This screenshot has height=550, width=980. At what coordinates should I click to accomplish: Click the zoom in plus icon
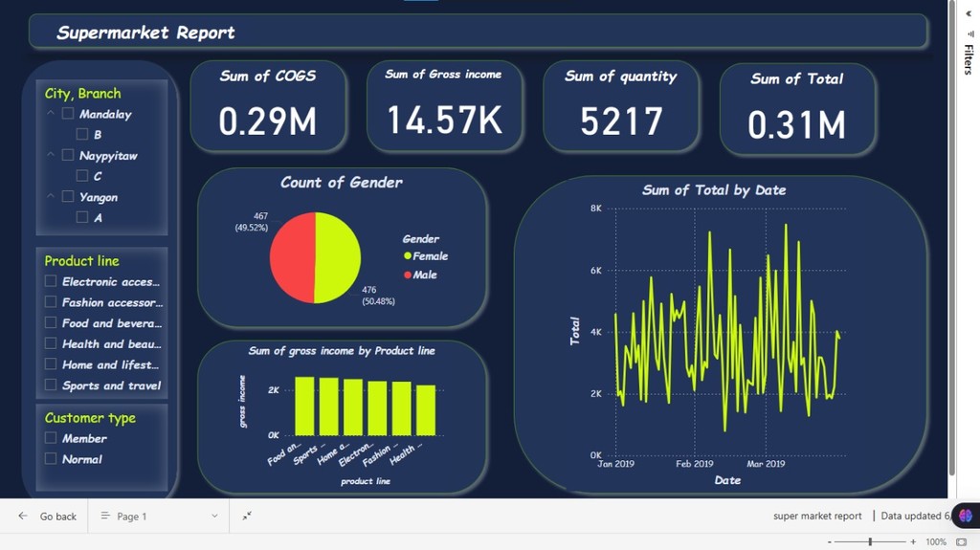click(x=913, y=542)
